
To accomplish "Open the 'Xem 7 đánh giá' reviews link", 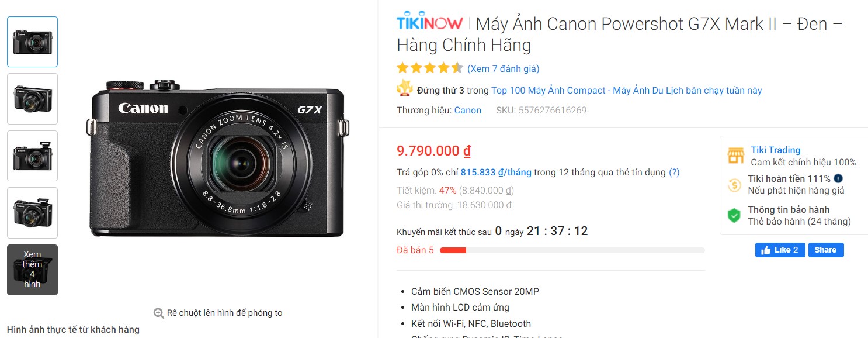I will [504, 68].
